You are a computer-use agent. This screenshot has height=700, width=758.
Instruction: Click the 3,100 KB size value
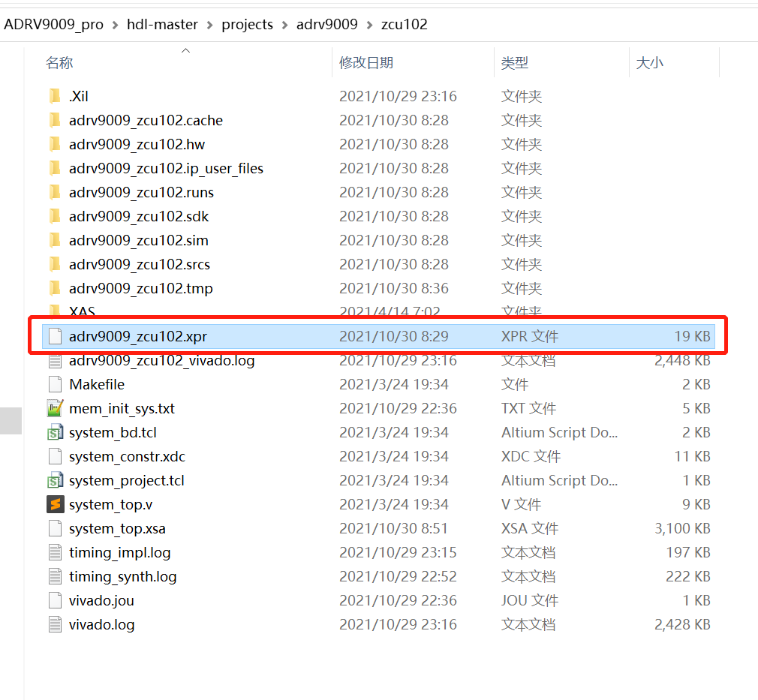682,528
